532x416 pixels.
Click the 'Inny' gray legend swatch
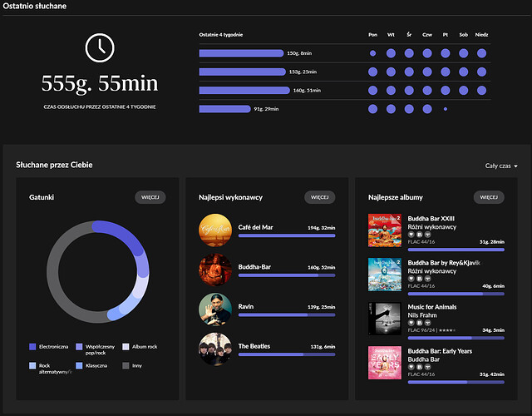[x=126, y=365]
